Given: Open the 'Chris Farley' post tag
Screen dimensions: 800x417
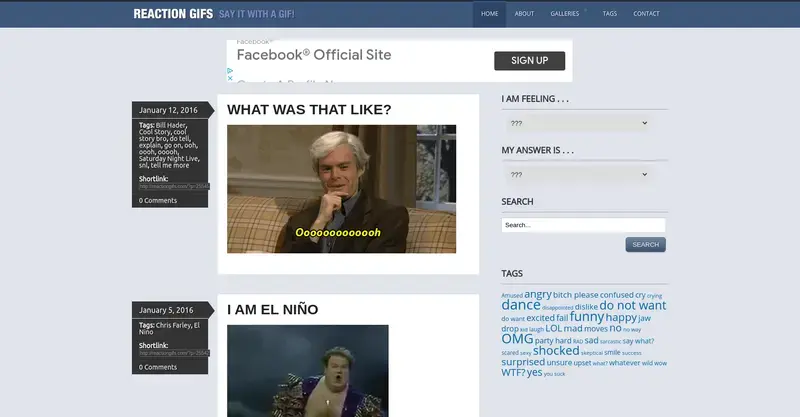Looking at the screenshot, I should click(x=173, y=325).
